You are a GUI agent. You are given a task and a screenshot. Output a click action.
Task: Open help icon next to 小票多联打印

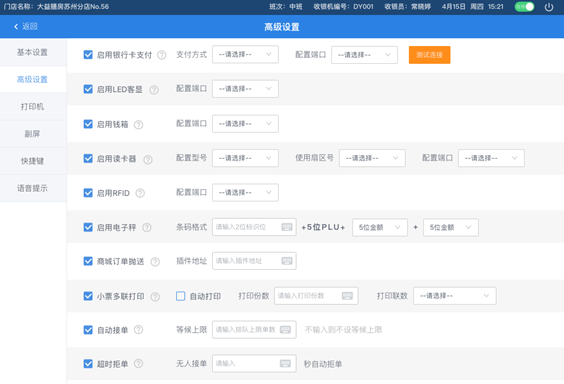tap(155, 297)
